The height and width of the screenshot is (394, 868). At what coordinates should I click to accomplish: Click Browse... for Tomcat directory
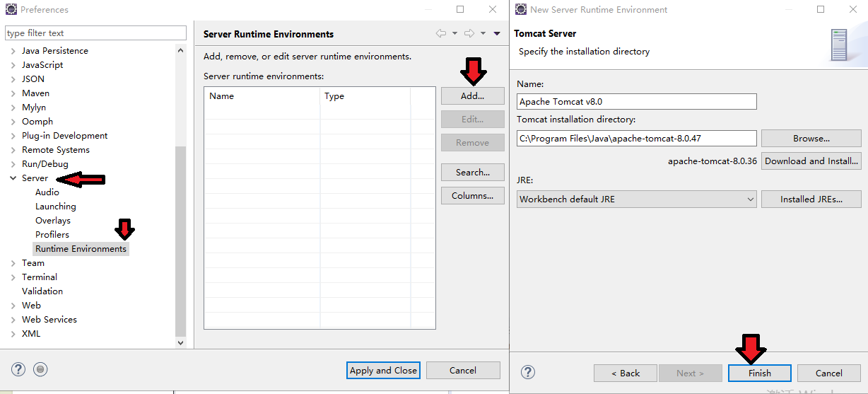pos(811,138)
